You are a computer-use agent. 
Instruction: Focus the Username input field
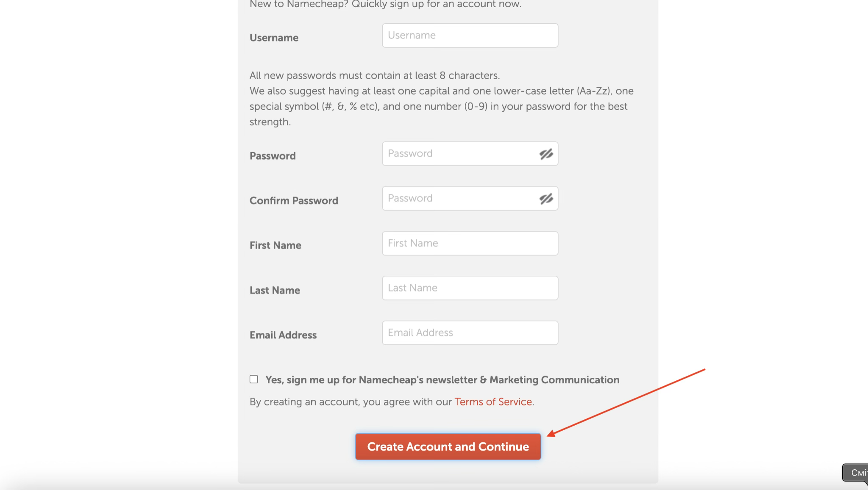click(x=470, y=36)
